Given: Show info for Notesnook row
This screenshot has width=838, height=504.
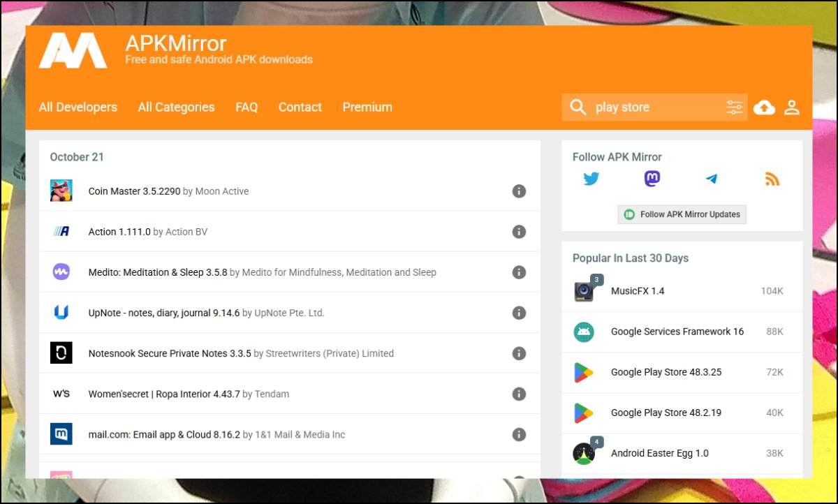Looking at the screenshot, I should click(519, 353).
